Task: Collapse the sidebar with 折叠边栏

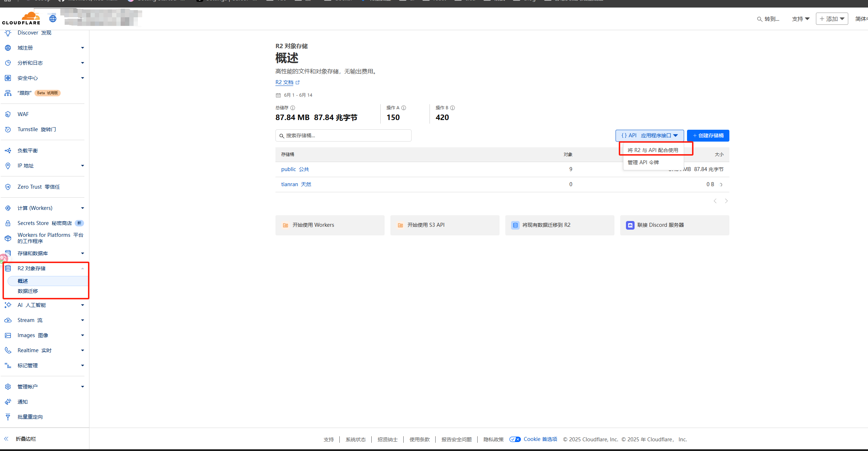Action: (21, 439)
